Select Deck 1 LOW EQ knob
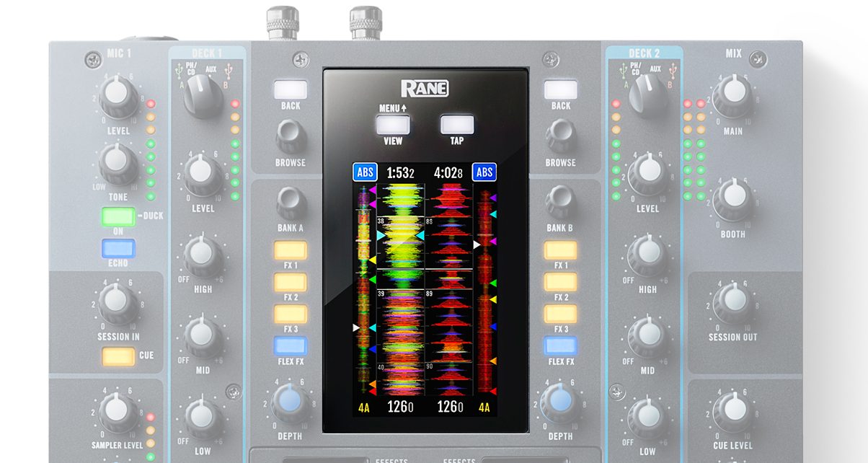Image resolution: width=868 pixels, height=463 pixels. [x=203, y=417]
